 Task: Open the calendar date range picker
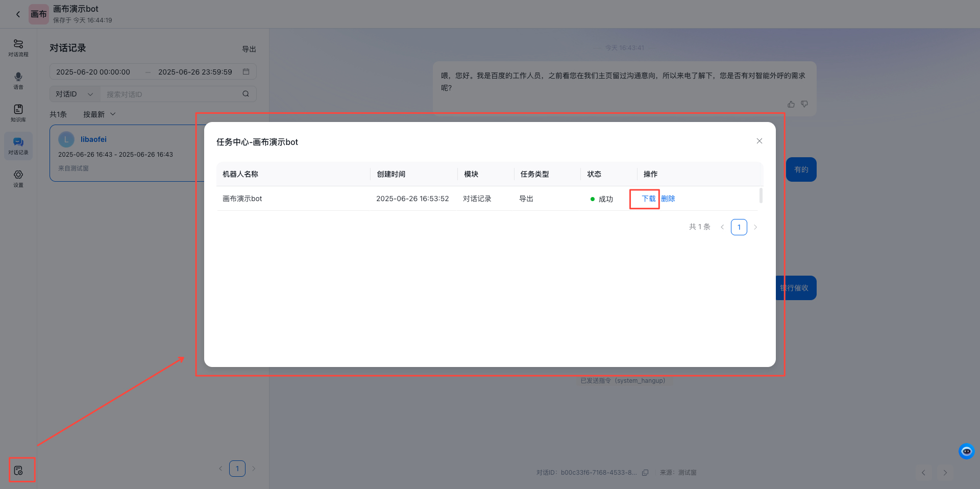(246, 72)
